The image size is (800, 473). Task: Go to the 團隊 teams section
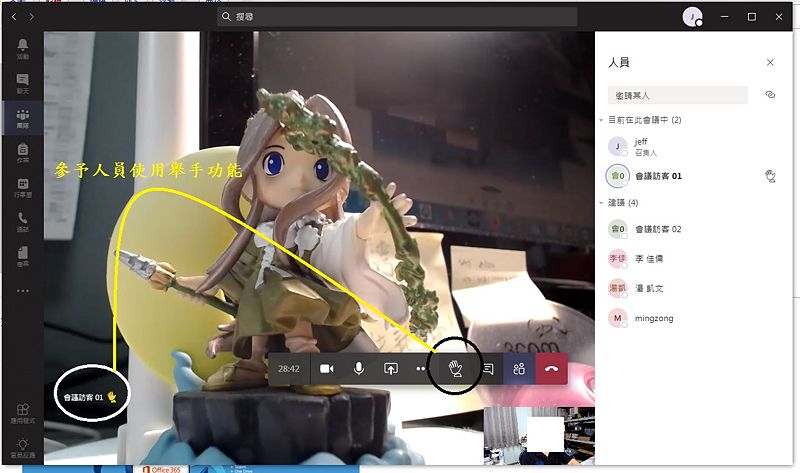(x=22, y=118)
